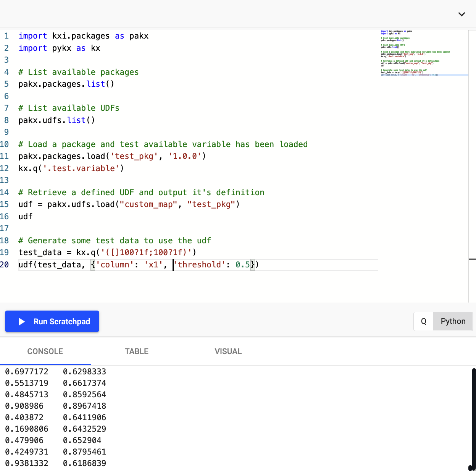Click the code minimap preview
Image resolution: width=476 pixels, height=471 pixels.
(424, 53)
